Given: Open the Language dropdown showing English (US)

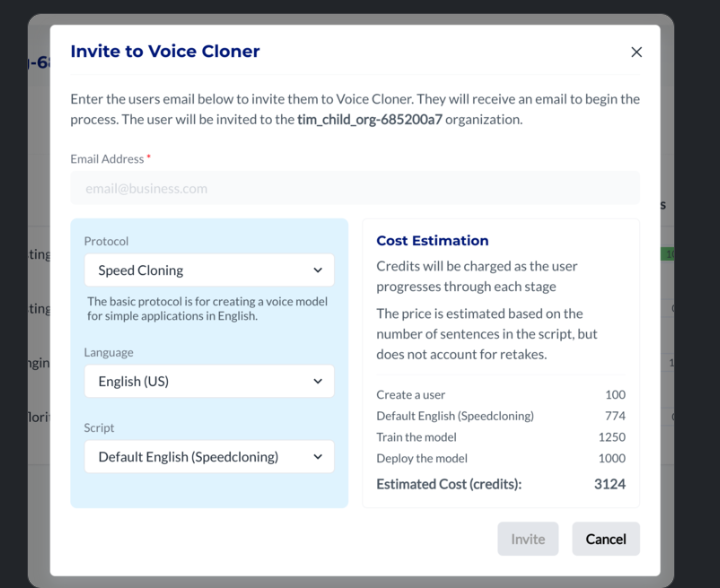Looking at the screenshot, I should (x=209, y=381).
